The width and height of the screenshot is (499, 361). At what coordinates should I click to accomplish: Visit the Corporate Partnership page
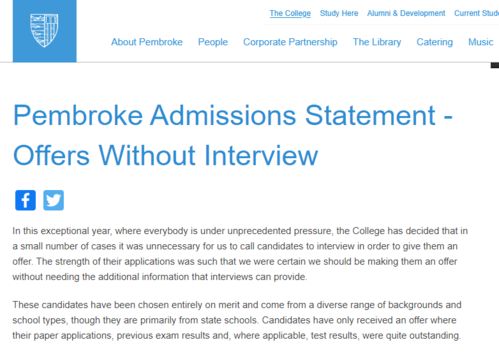[290, 42]
